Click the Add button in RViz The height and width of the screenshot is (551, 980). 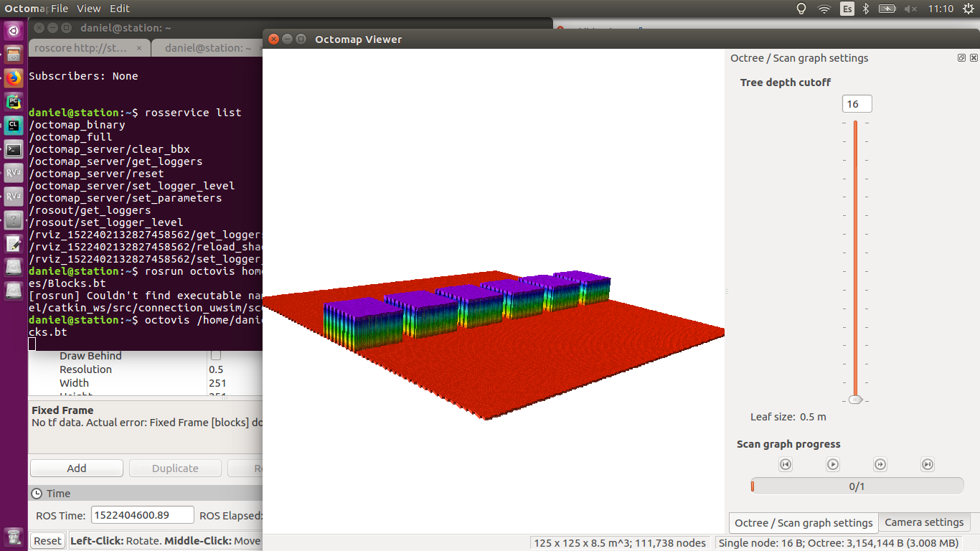(77, 468)
